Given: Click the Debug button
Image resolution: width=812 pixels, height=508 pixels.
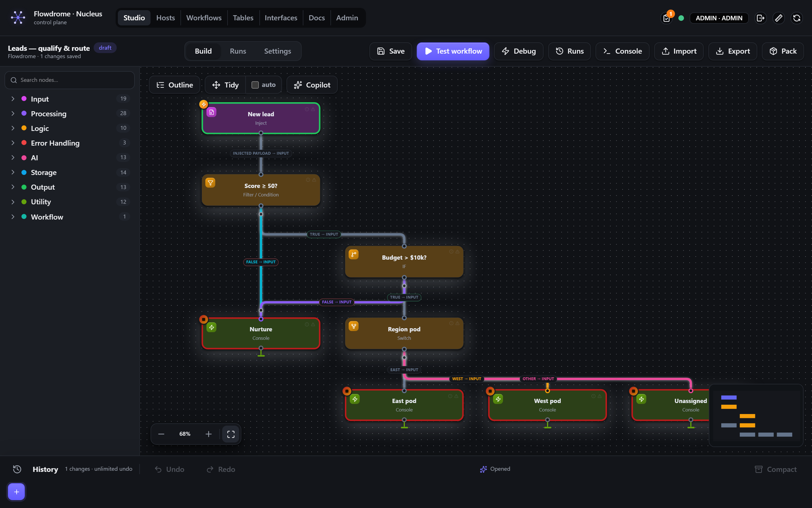Looking at the screenshot, I should (518, 51).
